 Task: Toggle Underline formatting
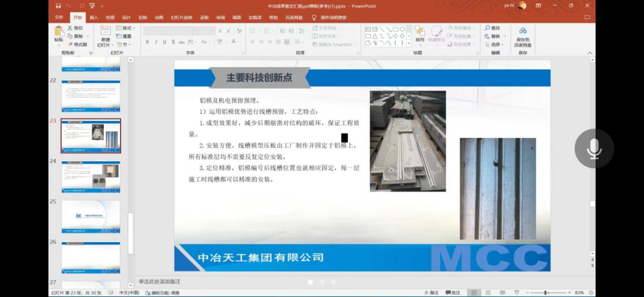(165, 42)
